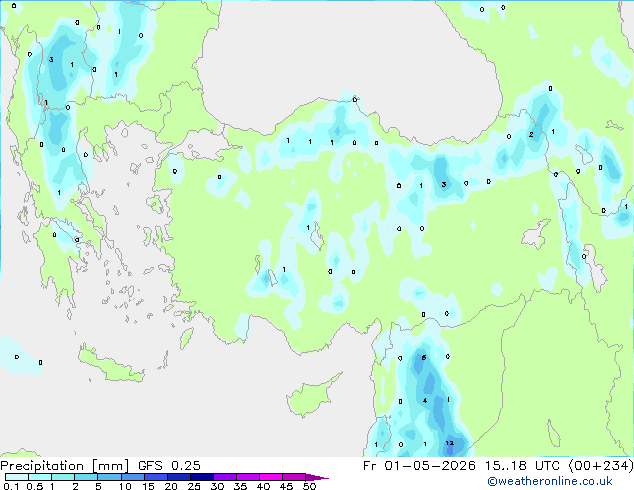Click the '35' legend scale label
Viewport: 634px width, 490px height.
click(240, 486)
